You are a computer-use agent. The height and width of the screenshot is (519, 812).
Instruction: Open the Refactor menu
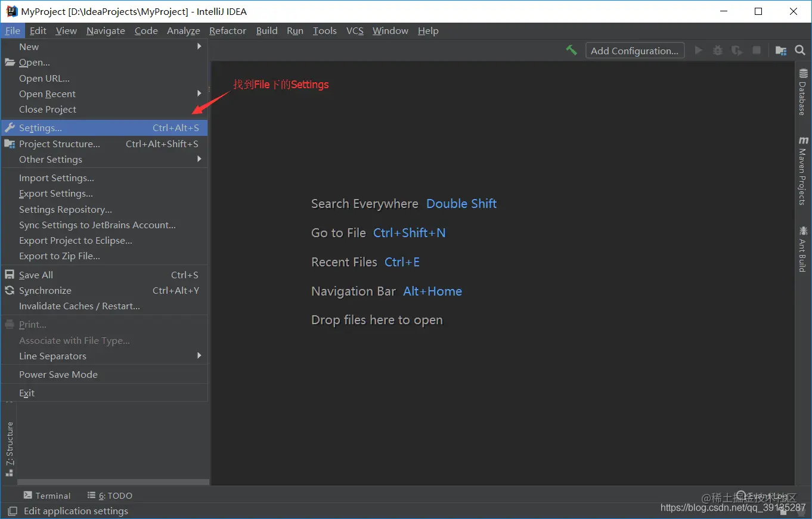tap(228, 30)
